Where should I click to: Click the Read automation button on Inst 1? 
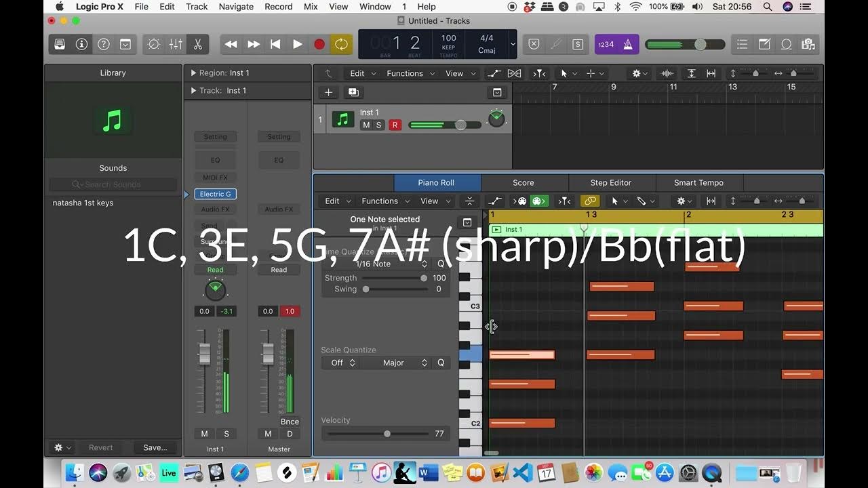point(215,270)
